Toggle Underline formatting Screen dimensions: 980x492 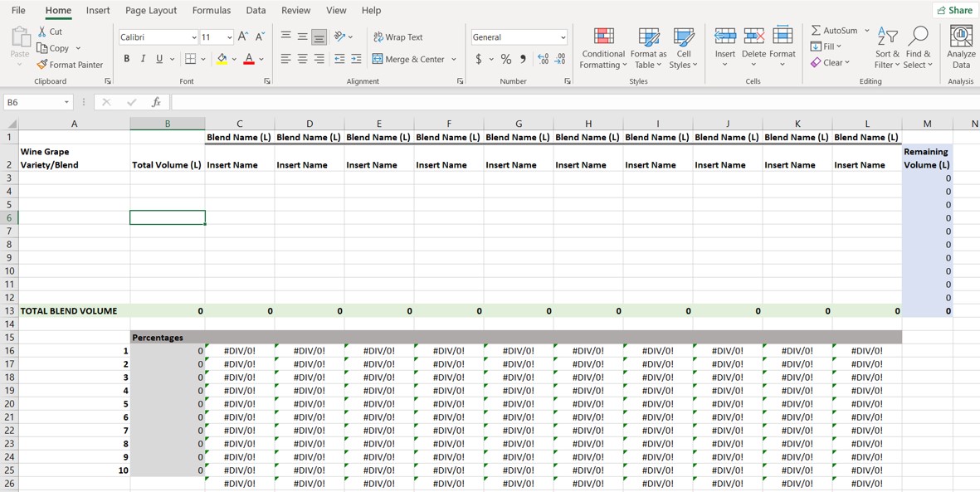pos(158,59)
